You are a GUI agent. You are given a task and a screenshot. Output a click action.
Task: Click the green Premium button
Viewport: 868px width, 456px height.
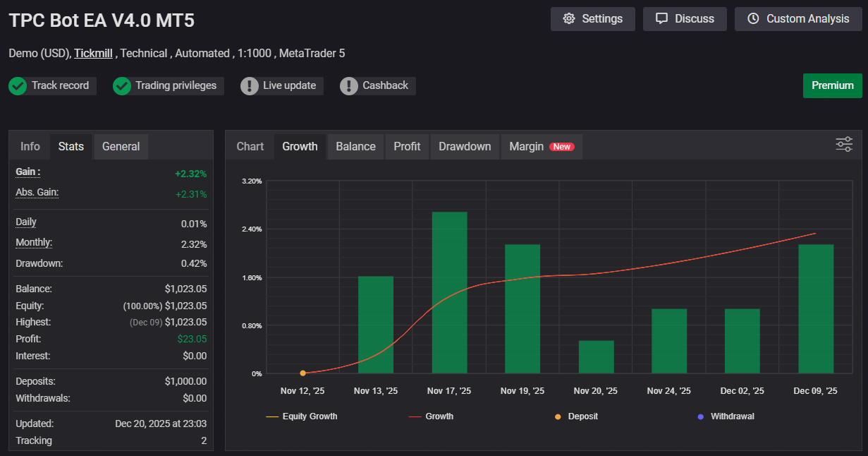tap(832, 85)
